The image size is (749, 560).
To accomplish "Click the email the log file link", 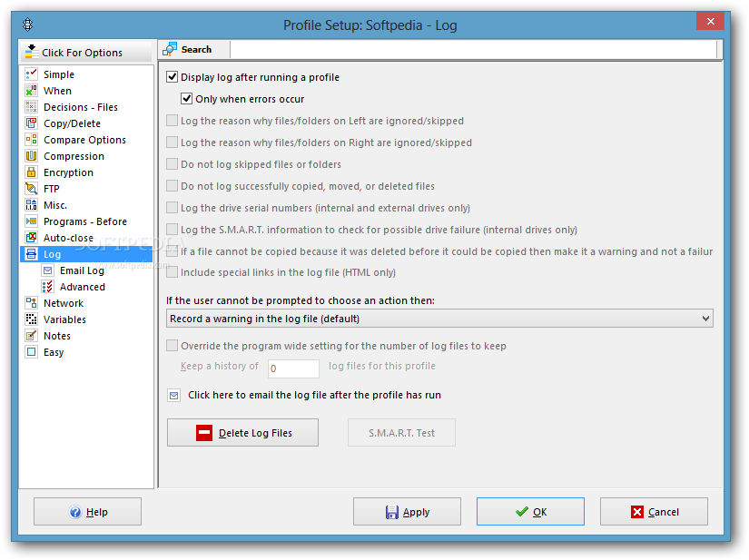I will [314, 396].
